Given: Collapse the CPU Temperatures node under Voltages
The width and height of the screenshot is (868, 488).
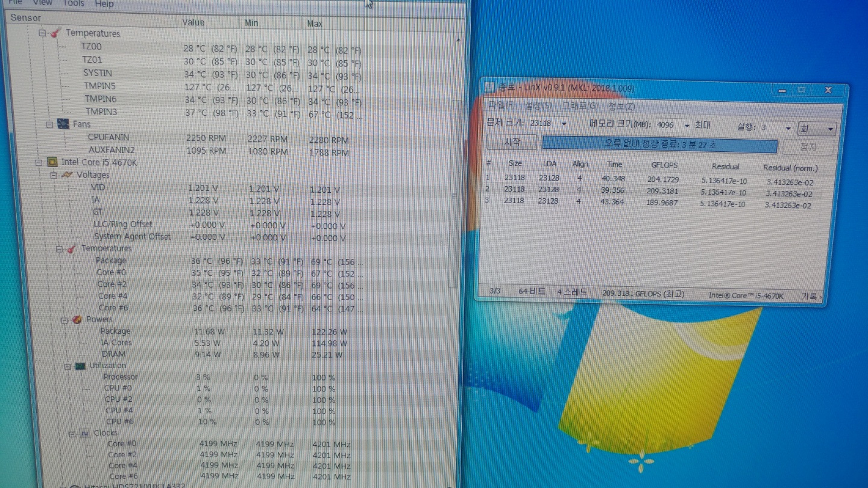Looking at the screenshot, I should click(59, 249).
